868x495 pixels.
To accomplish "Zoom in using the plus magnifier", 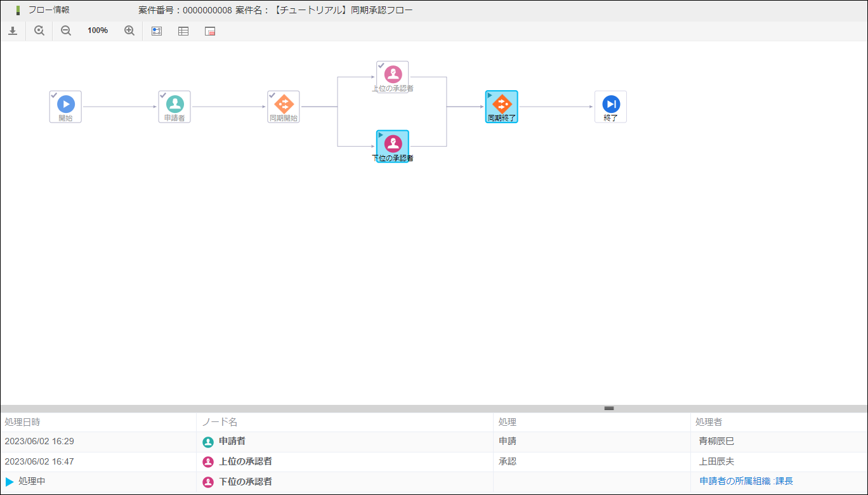I will tap(129, 30).
